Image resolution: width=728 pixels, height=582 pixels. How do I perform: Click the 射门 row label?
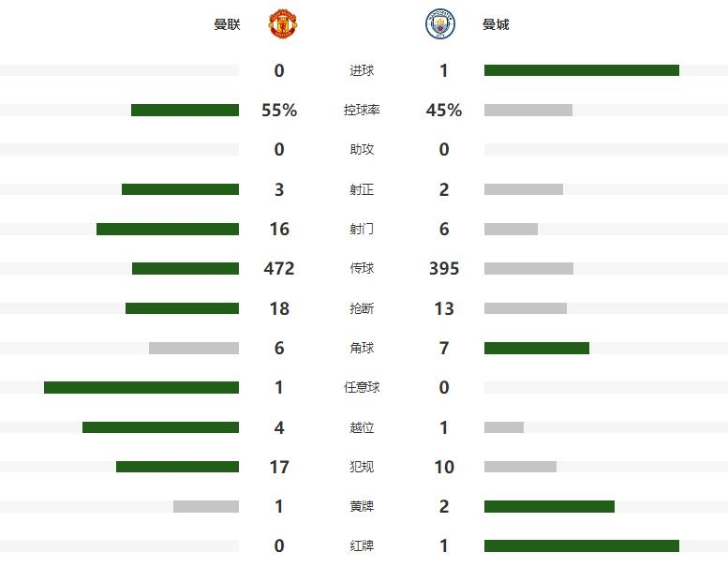pos(362,229)
